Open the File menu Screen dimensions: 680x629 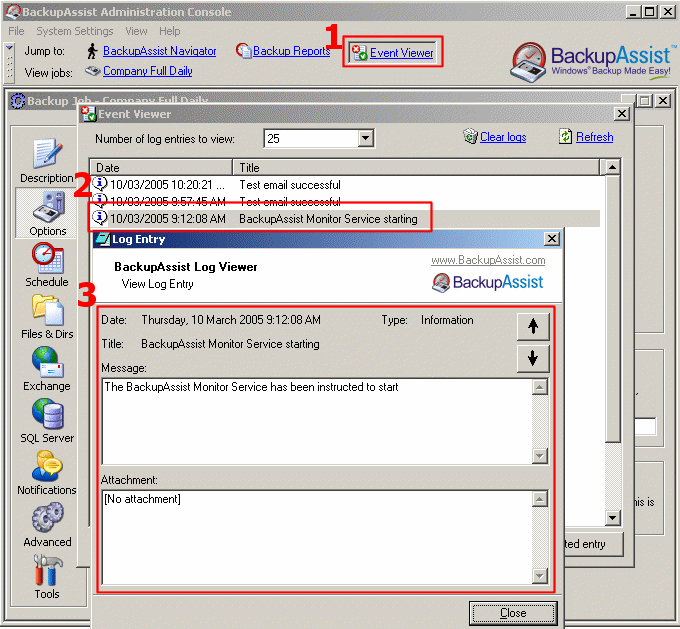16,31
